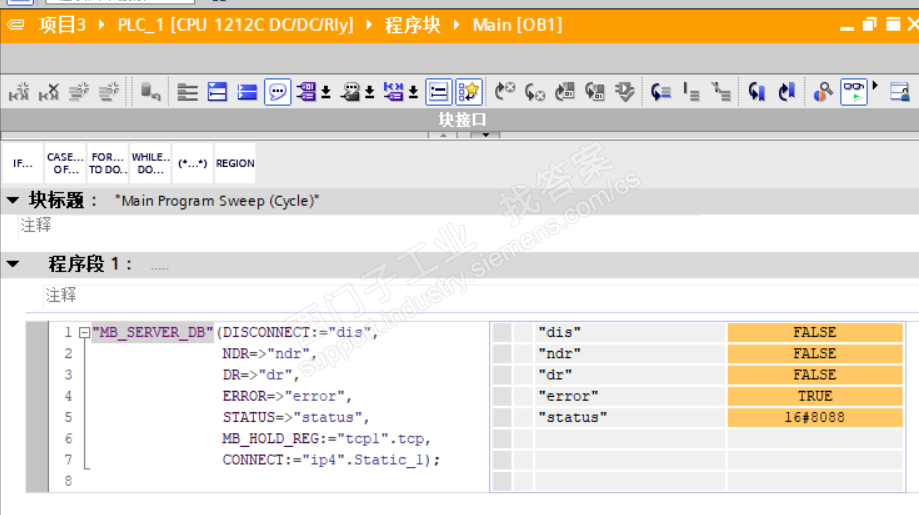This screenshot has width=919, height=515.
Task: Close all networks with toolbar icon
Action: 247,92
